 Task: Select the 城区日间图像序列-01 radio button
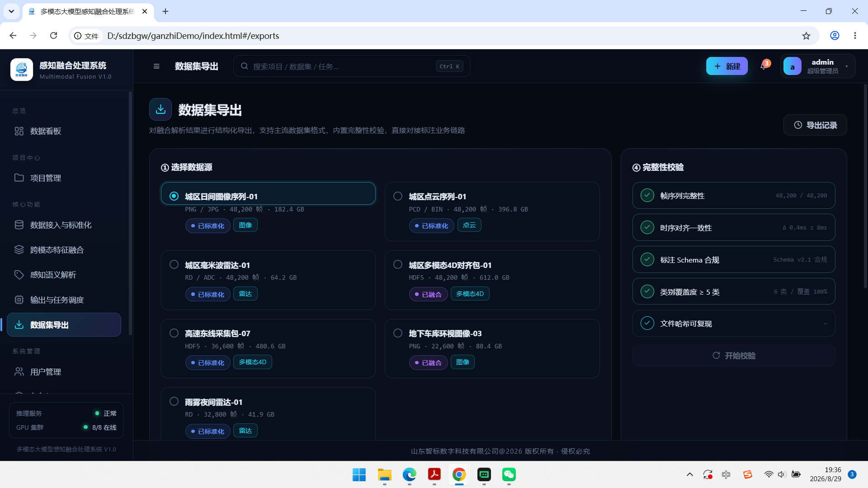(x=174, y=196)
